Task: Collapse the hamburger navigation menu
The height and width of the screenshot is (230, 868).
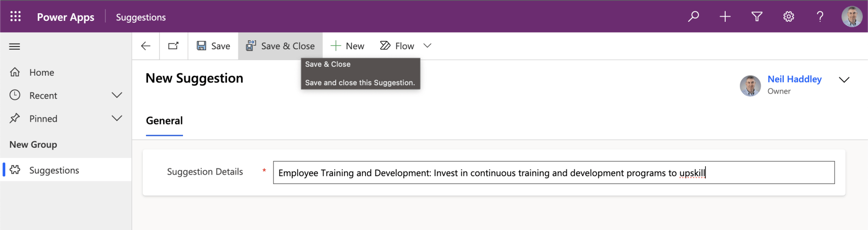Action: (x=15, y=46)
